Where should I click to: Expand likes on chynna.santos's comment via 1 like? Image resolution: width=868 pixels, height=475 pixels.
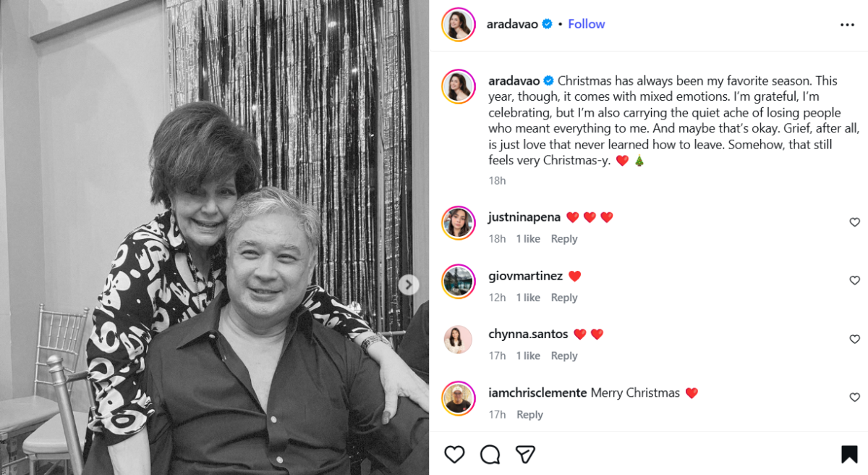[x=528, y=356]
